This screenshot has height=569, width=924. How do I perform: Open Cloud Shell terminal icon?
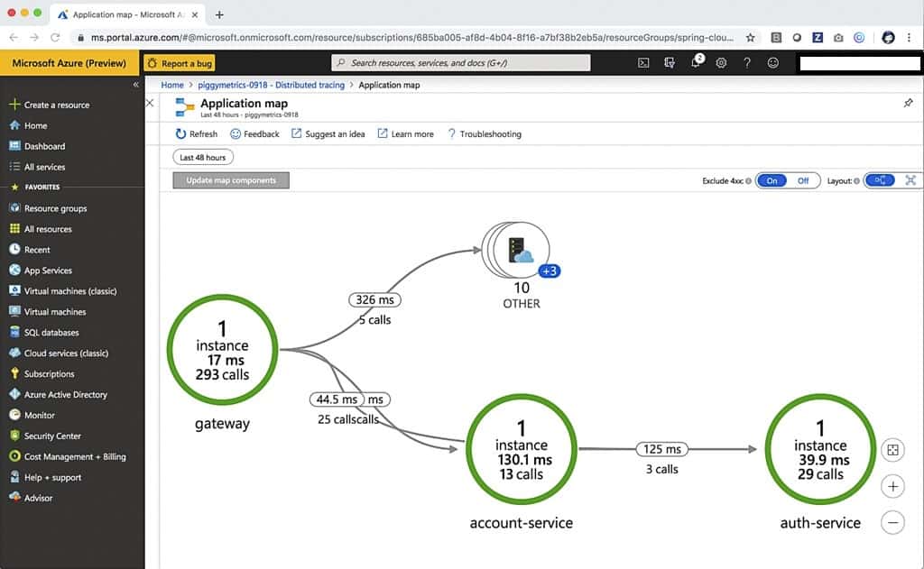643,63
